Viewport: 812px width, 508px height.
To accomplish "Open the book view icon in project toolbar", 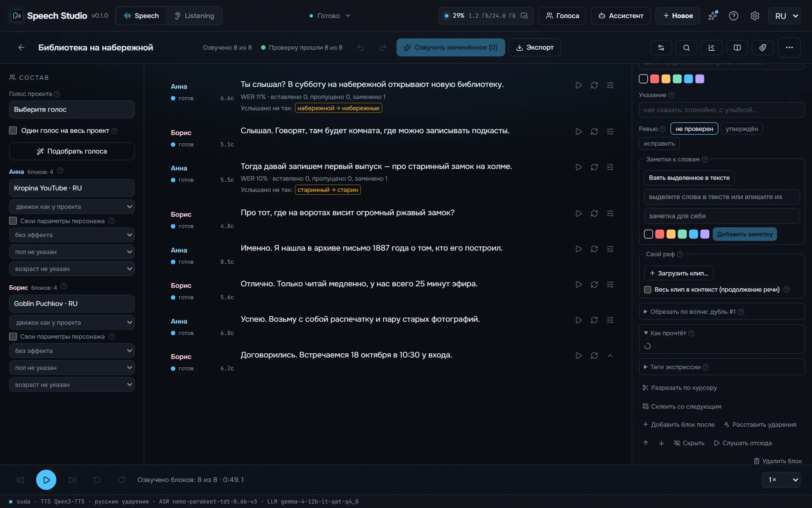I will 737,48.
